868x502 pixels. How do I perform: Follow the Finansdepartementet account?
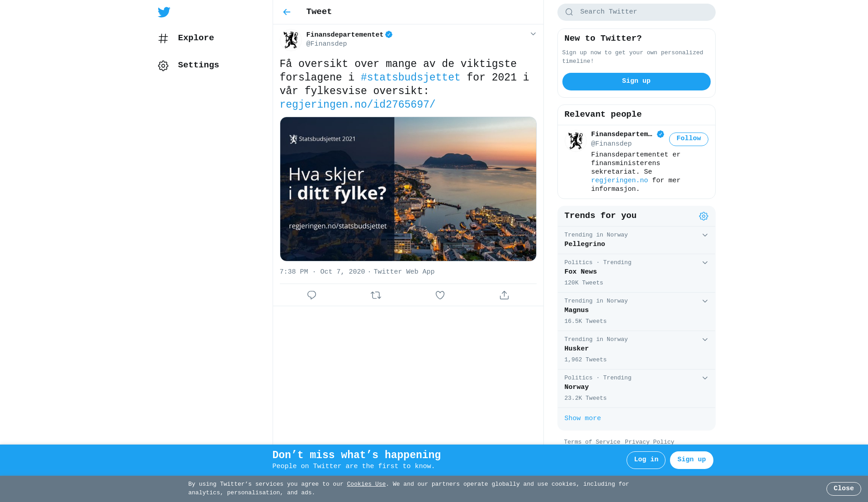point(689,139)
